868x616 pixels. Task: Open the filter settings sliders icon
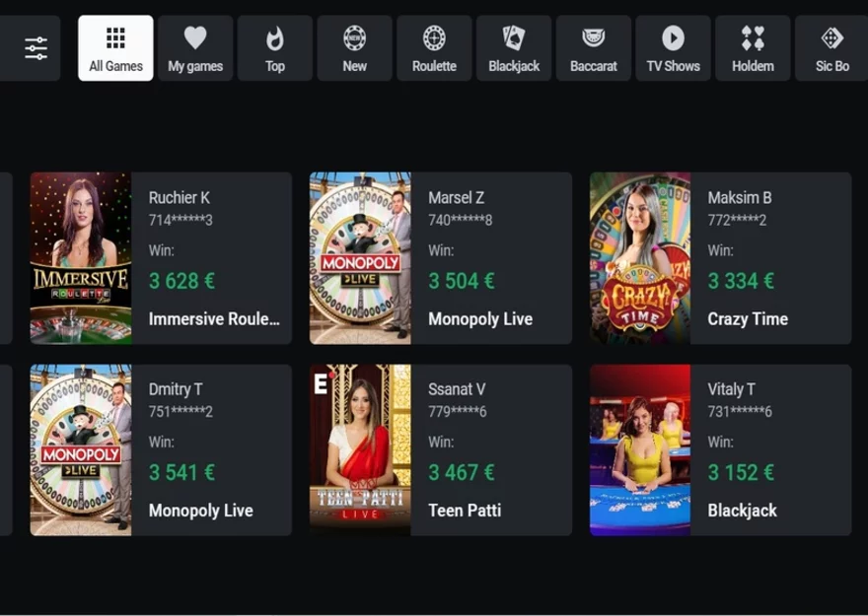[36, 48]
